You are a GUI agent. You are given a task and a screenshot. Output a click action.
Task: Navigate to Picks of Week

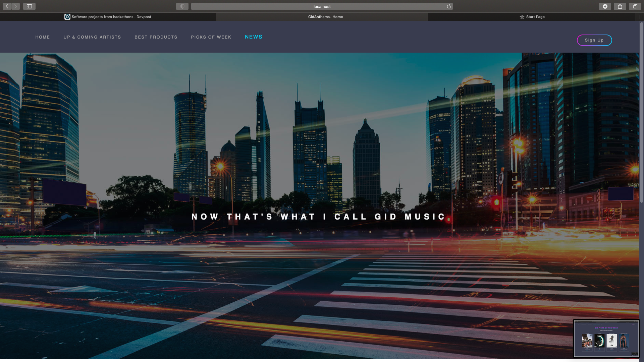pyautogui.click(x=211, y=37)
